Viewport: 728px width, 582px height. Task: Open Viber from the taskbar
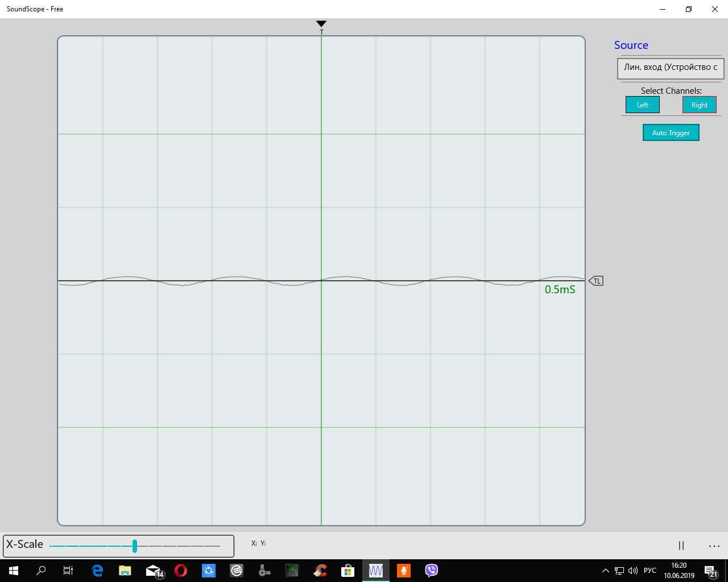pyautogui.click(x=432, y=571)
